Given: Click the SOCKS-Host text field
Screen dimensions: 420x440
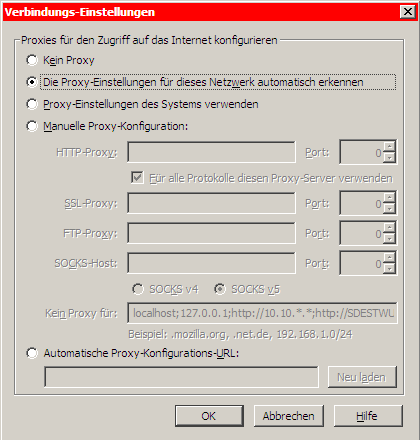Looking at the screenshot, I should coord(211,263).
